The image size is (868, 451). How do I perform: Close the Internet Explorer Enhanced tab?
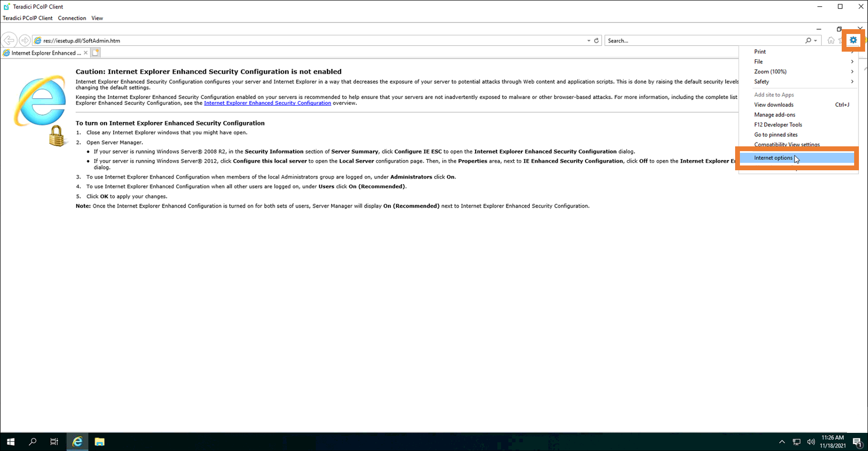click(x=86, y=53)
